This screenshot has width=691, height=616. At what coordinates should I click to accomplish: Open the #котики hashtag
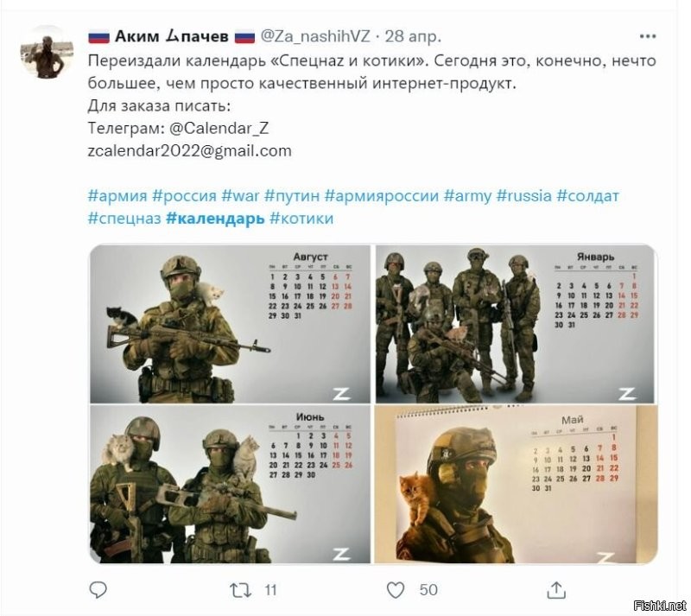[301, 219]
